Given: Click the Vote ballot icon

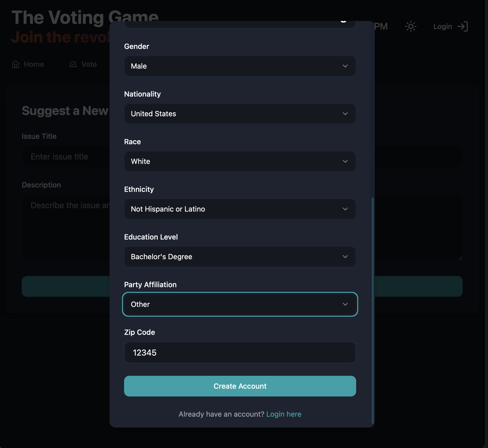Looking at the screenshot, I should (73, 64).
